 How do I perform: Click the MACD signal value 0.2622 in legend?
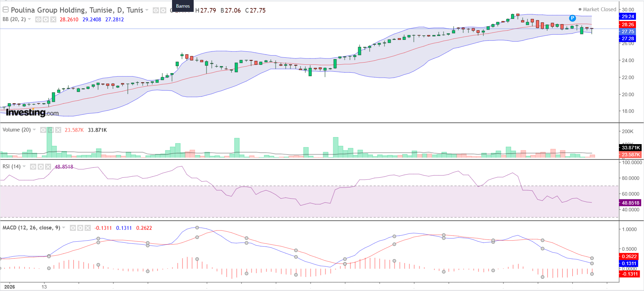pyautogui.click(x=144, y=228)
